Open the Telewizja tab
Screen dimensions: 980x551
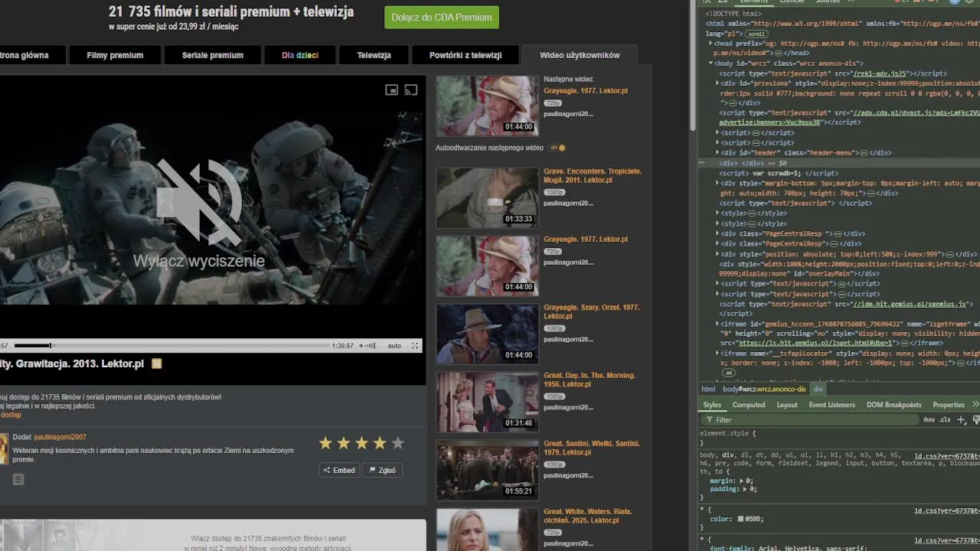pyautogui.click(x=374, y=55)
